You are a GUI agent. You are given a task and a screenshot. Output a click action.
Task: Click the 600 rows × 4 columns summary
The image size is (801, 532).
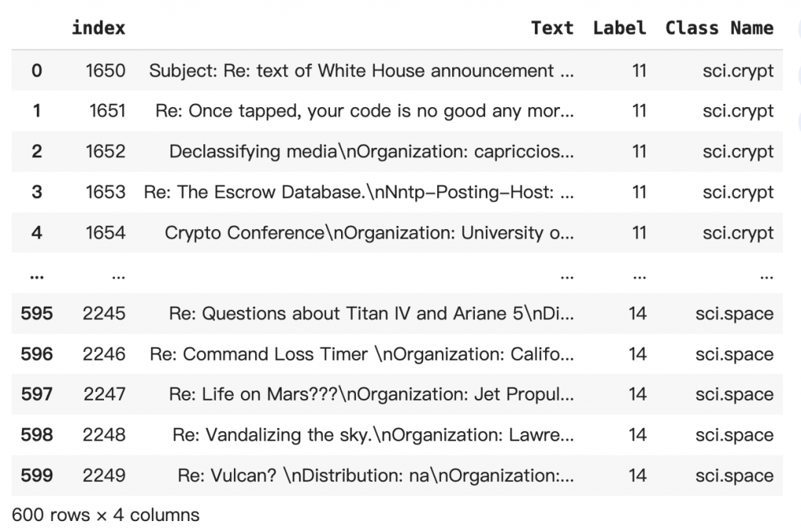(x=106, y=515)
